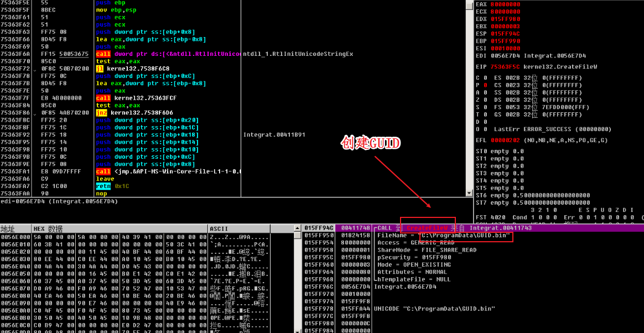Select the EAX register value
Screen dimensions: 644x333
505,4
